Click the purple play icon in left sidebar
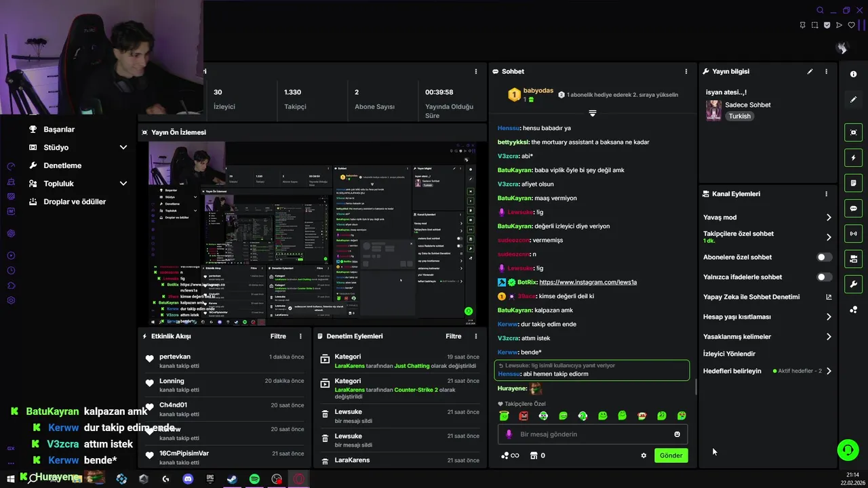 click(x=11, y=256)
